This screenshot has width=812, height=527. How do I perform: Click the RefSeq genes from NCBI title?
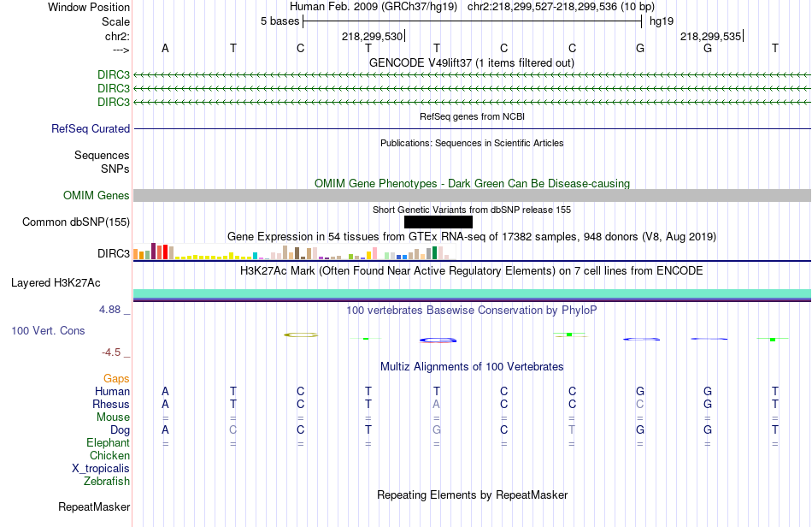[472, 116]
